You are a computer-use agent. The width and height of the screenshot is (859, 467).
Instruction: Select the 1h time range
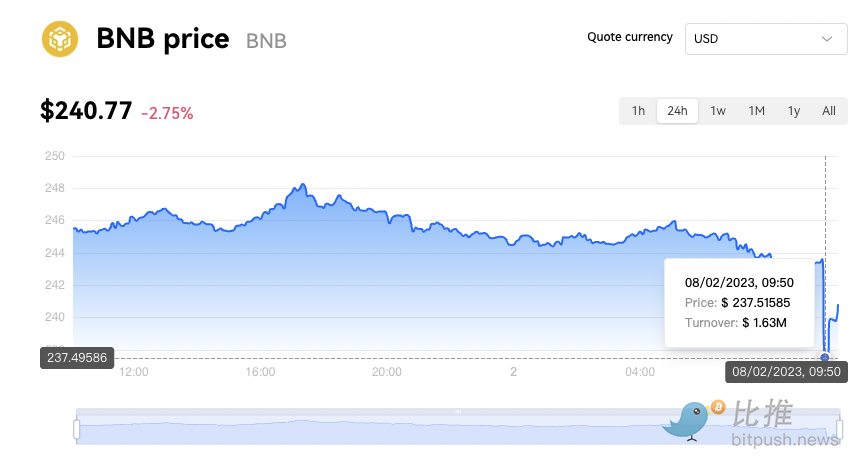coord(638,111)
